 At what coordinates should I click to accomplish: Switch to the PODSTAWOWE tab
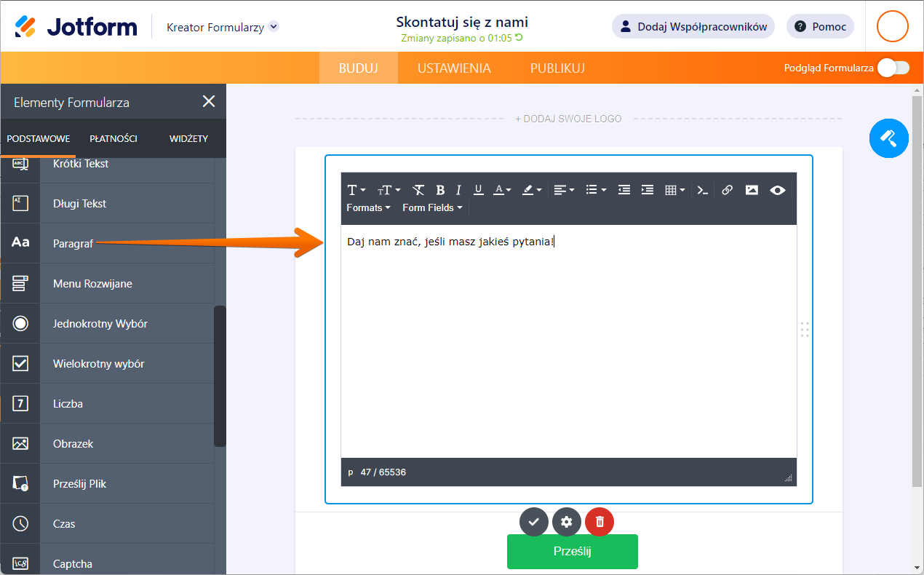(x=38, y=138)
